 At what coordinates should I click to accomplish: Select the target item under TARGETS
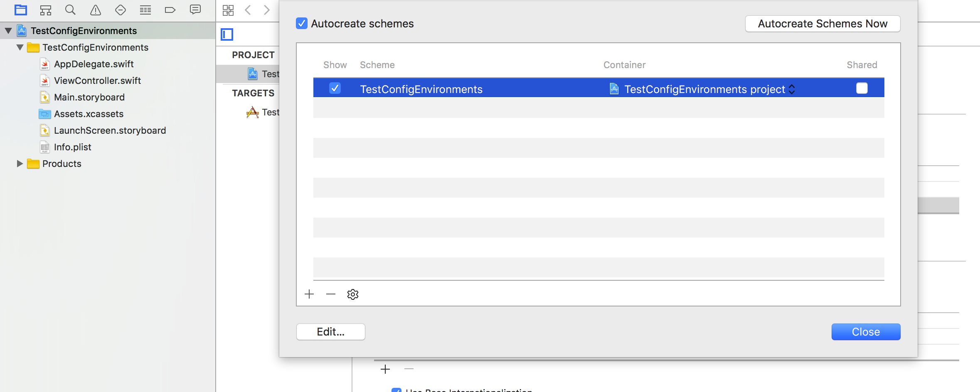point(263,112)
